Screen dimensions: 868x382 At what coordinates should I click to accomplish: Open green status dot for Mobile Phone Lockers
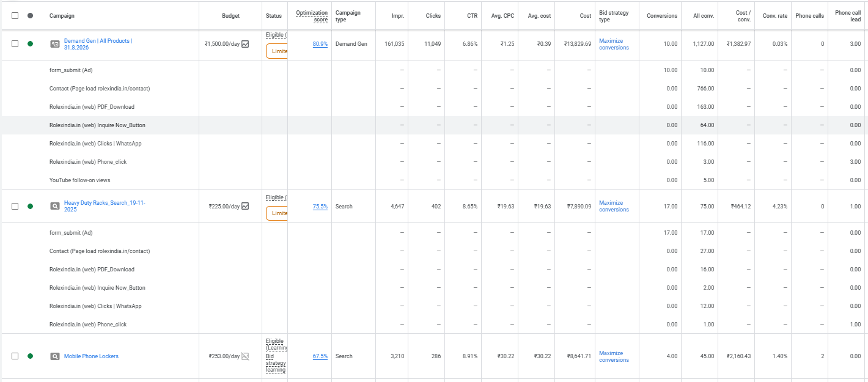30,356
